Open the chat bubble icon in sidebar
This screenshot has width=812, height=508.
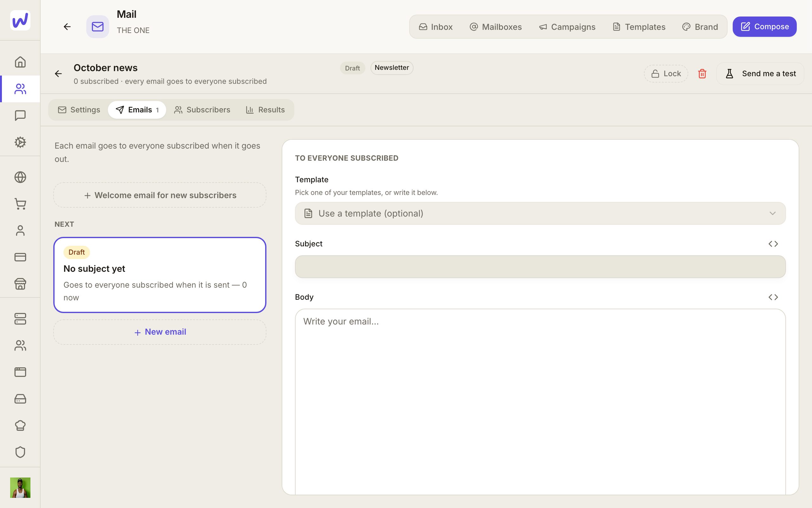tap(20, 115)
